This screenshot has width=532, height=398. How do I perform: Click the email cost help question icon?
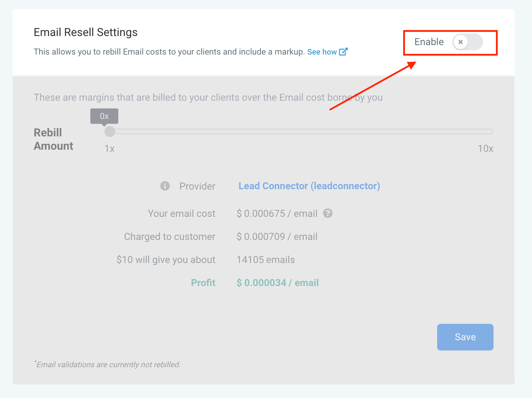pyautogui.click(x=328, y=213)
